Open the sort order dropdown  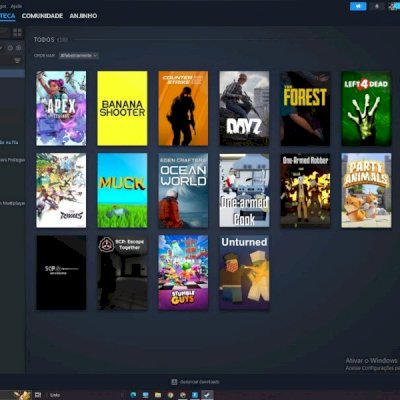79,55
